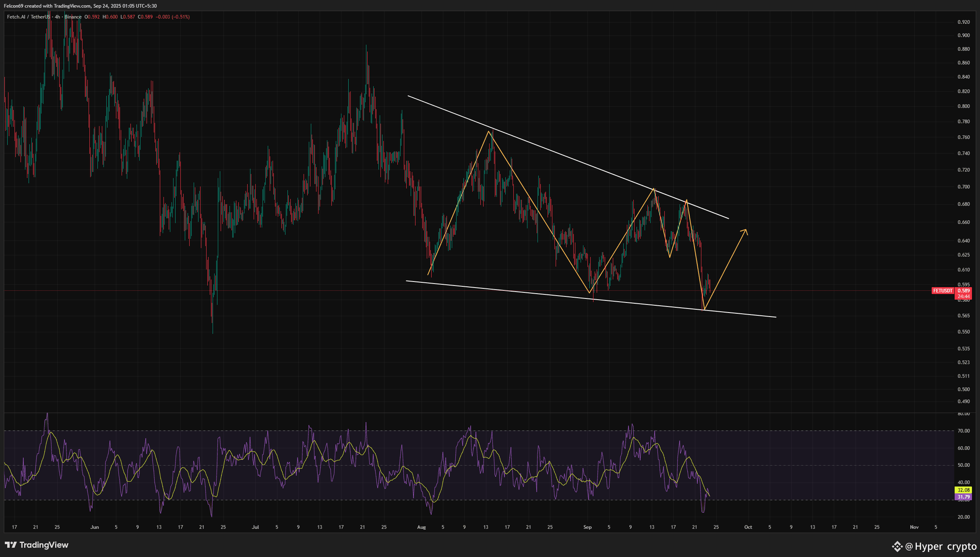Screen dimensions: 980x557
Task: Click the Binance diamond icon beside Hyper crypto
Action: [x=897, y=547]
